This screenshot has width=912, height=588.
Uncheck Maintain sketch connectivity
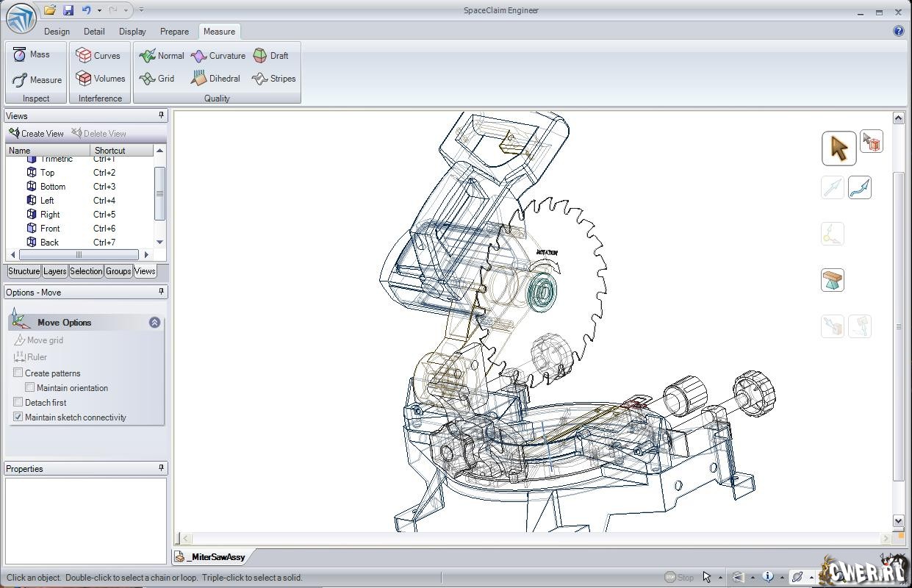coord(18,417)
